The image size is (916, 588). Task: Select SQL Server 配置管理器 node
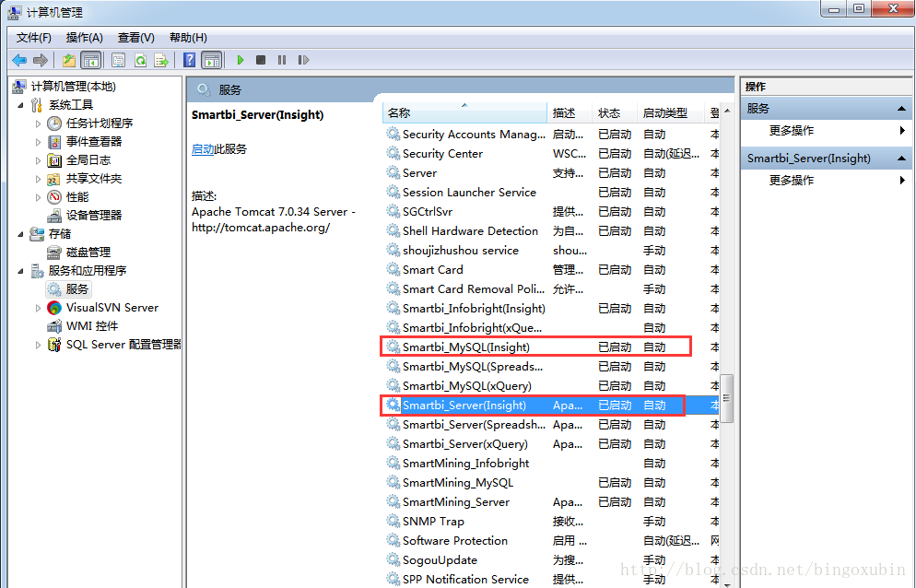click(x=123, y=345)
